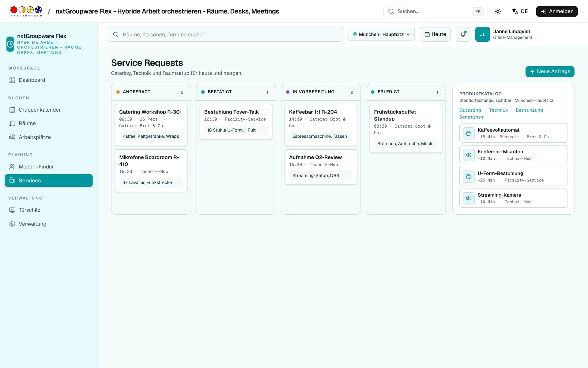Screen dimensions: 588x368
Task: Click Kaffeevollautomat coffee icon in catalog
Action: (469, 133)
